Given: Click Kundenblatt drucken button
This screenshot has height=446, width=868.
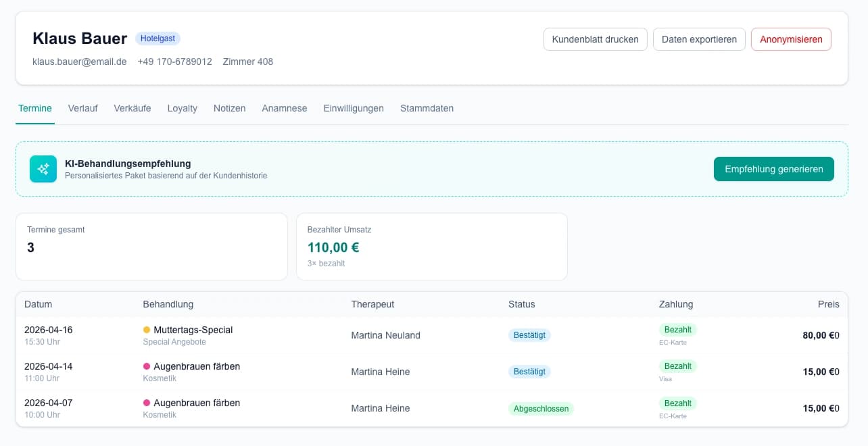Looking at the screenshot, I should click(595, 39).
